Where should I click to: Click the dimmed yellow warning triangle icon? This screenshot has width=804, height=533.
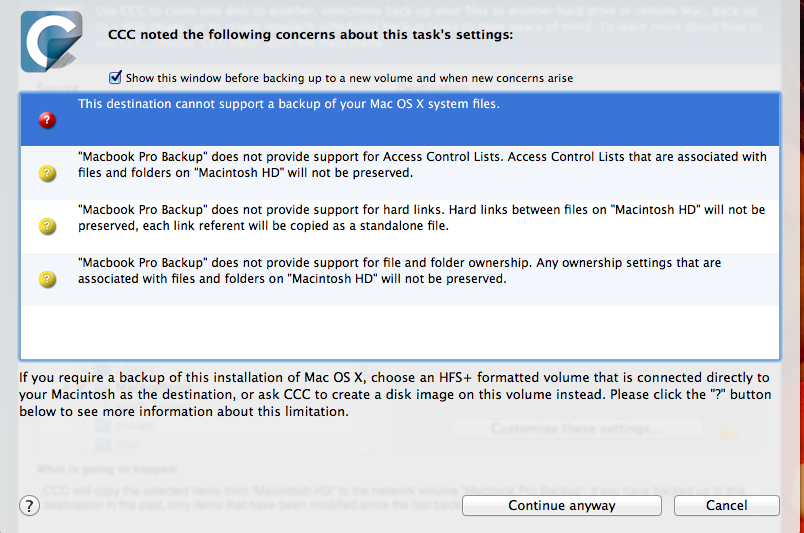coord(729,431)
